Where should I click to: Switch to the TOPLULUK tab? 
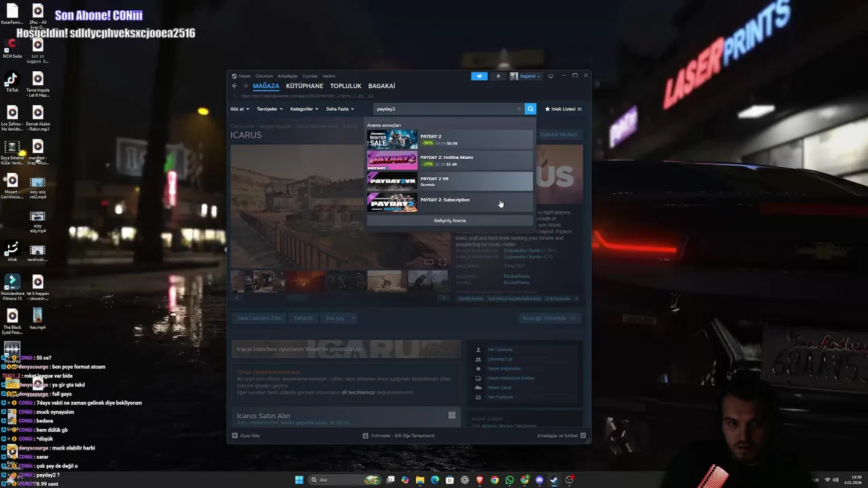[346, 86]
